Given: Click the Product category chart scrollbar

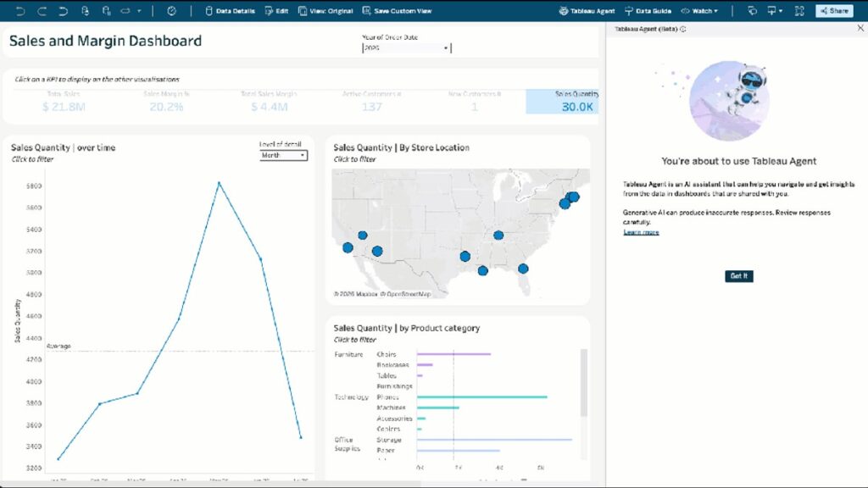Looking at the screenshot, I should tap(583, 383).
